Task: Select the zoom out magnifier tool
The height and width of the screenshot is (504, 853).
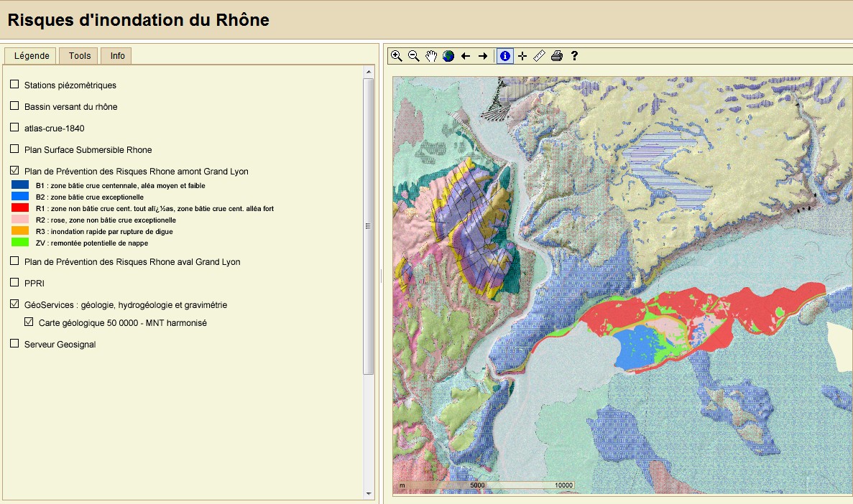Action: (414, 56)
